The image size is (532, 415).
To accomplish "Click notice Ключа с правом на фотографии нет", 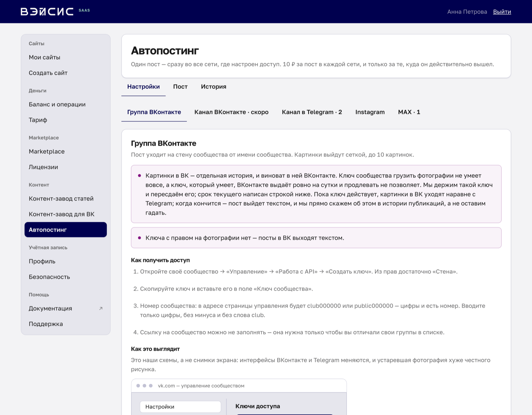I will click(316, 238).
